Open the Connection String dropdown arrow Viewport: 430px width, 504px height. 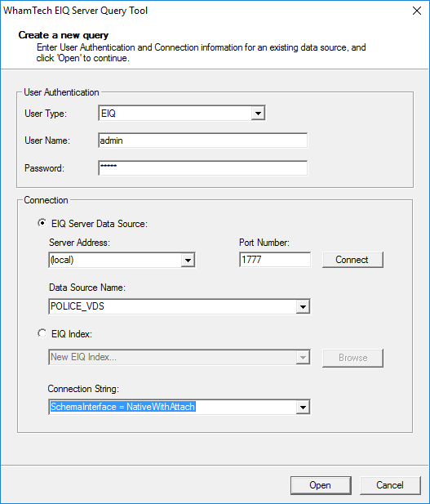click(x=303, y=408)
